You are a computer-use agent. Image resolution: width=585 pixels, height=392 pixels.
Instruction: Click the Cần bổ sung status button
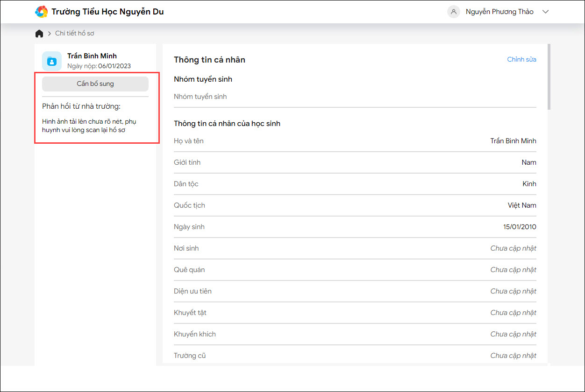95,84
